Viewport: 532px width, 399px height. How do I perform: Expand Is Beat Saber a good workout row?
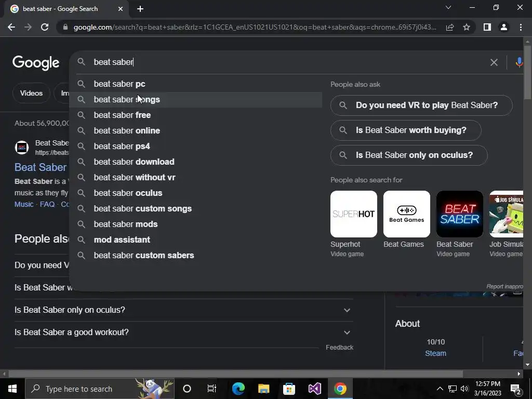point(183,332)
